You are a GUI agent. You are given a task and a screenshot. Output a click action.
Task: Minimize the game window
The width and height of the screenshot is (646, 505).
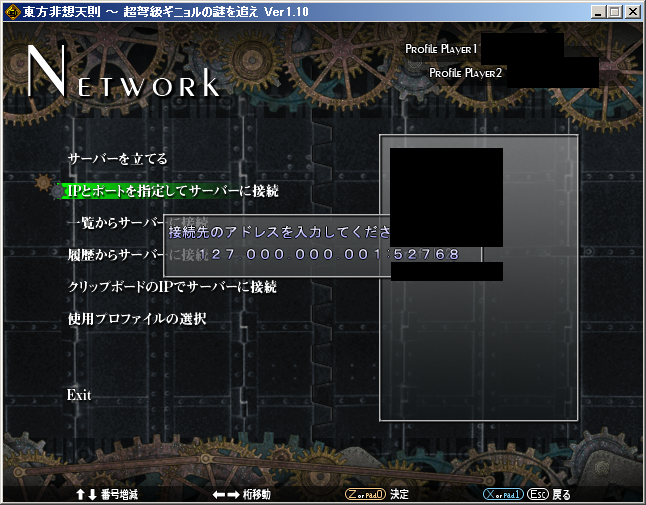click(x=599, y=12)
